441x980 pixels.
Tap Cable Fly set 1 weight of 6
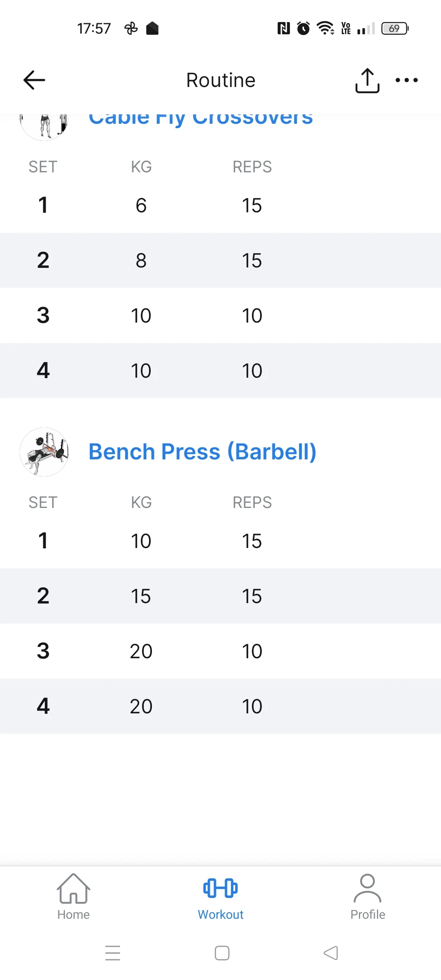pos(141,205)
